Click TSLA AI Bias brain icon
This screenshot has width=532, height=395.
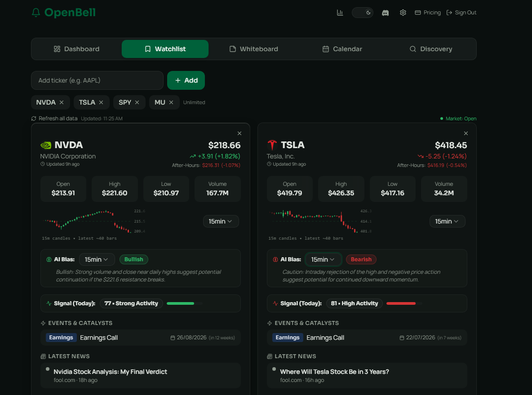point(275,259)
